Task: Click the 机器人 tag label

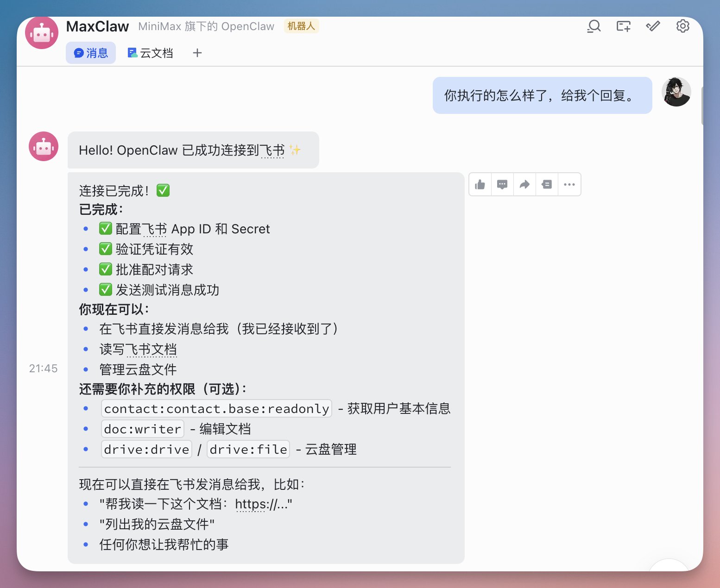Action: click(301, 26)
